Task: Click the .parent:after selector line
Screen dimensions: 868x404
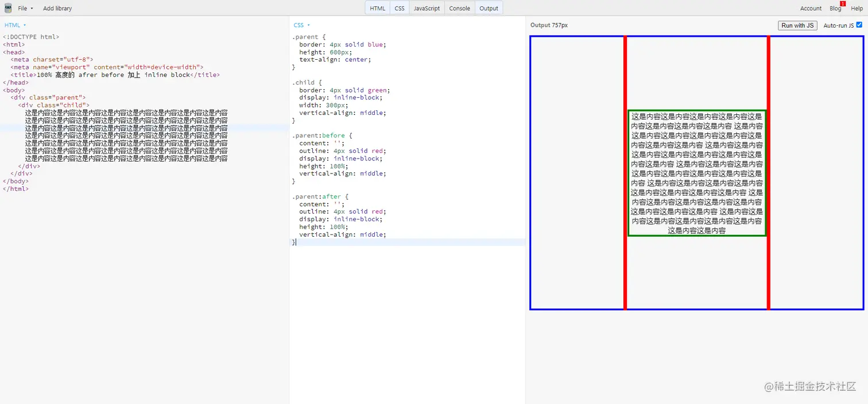Action: (x=320, y=197)
